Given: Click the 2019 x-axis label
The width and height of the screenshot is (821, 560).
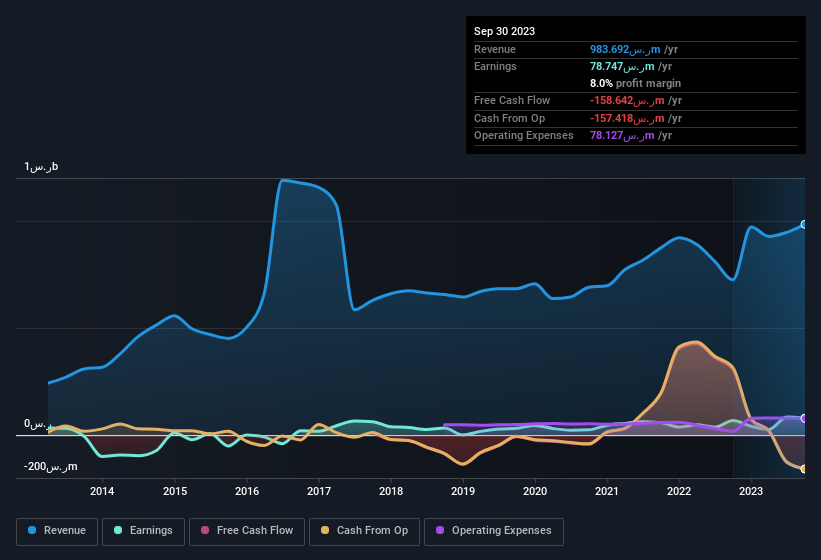Looking at the screenshot, I should tap(463, 491).
